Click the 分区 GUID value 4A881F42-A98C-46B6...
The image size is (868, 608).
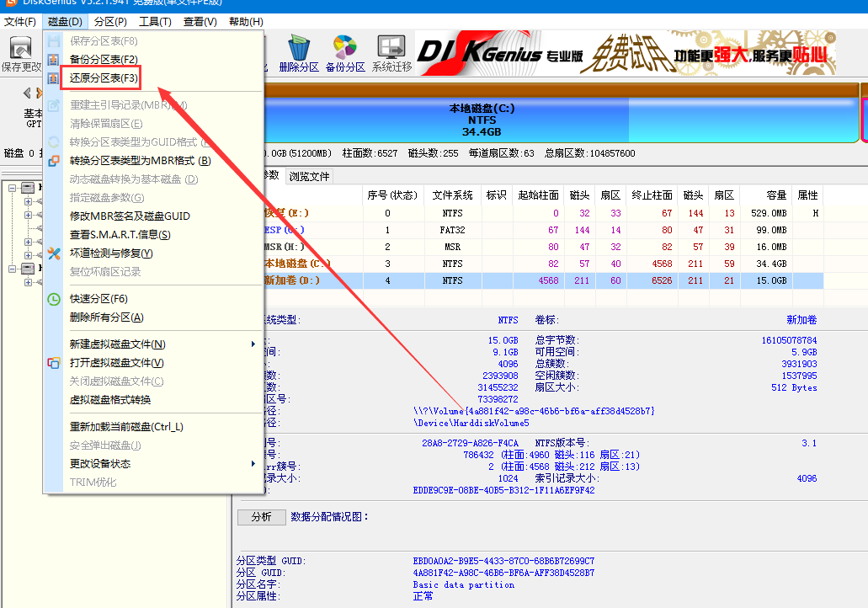tap(503, 573)
